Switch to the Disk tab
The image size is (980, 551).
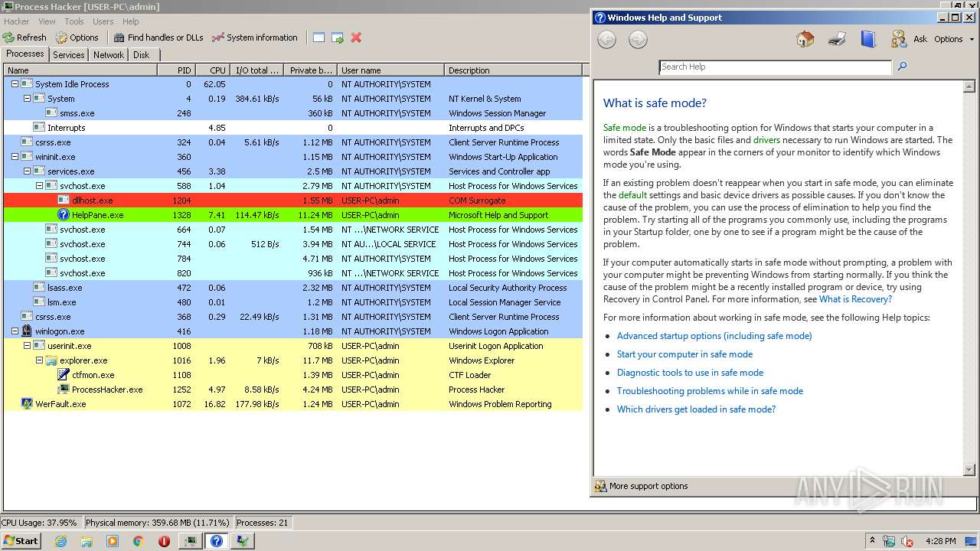(142, 55)
